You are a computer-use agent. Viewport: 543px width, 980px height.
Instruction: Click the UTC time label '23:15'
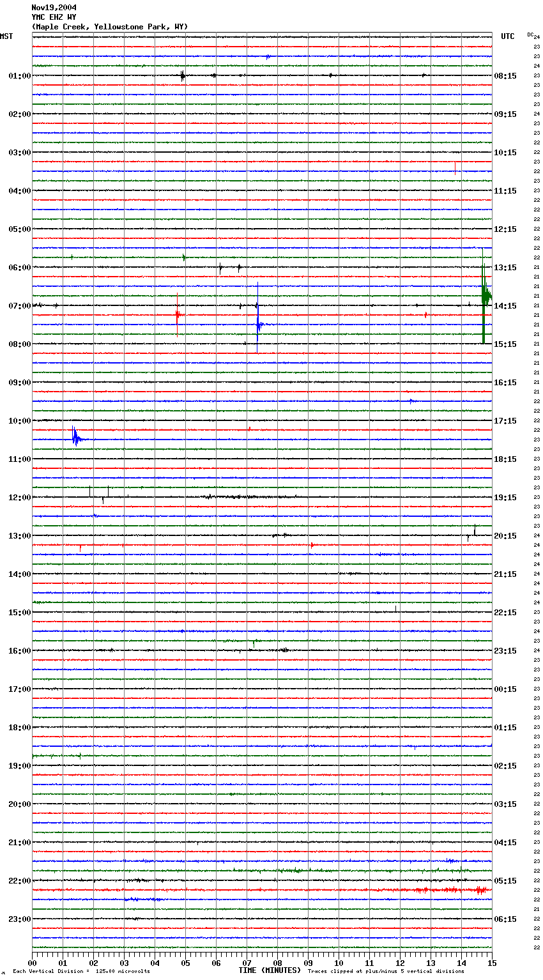pos(505,651)
